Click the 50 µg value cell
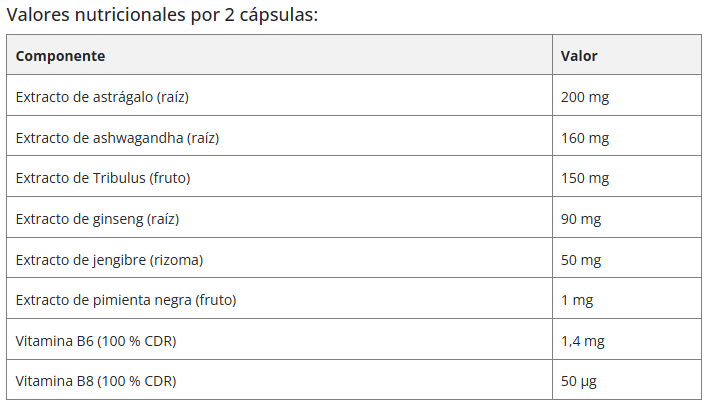 [x=627, y=380]
